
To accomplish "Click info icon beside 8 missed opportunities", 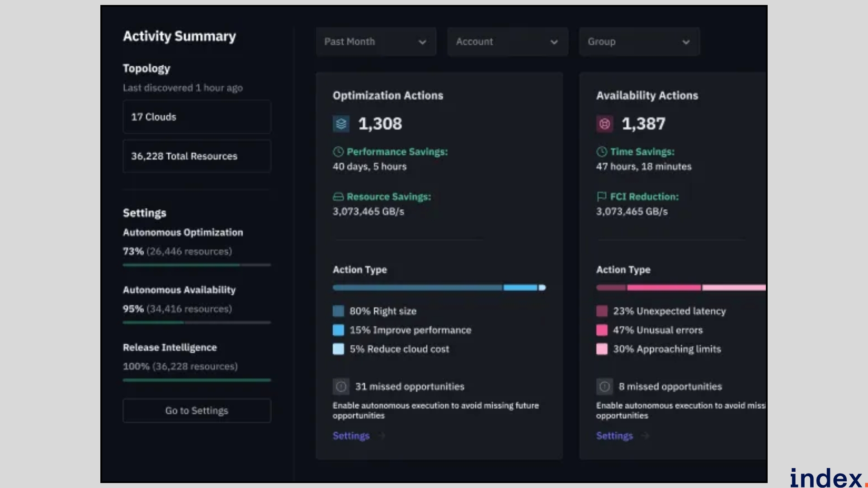I will click(604, 387).
